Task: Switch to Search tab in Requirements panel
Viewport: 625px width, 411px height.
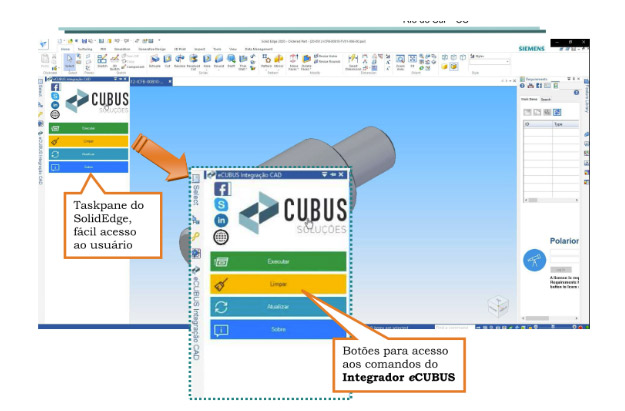Action: point(546,99)
